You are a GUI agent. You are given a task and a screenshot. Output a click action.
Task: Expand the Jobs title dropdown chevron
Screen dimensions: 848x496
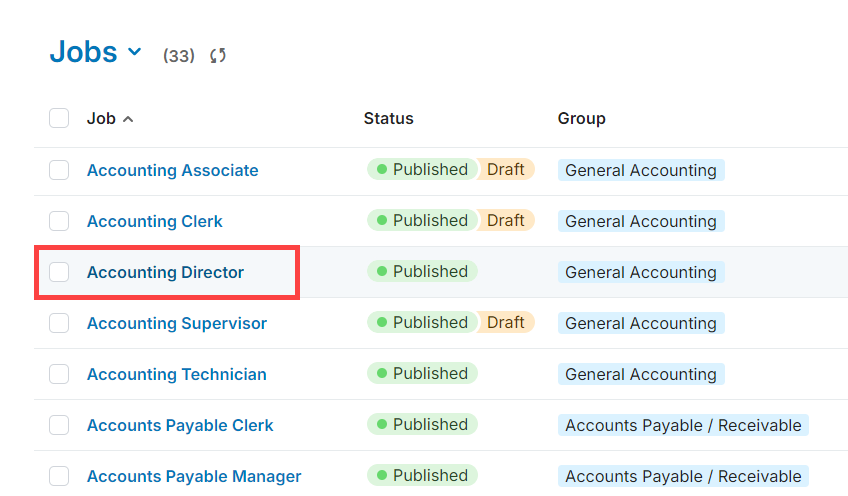click(x=134, y=53)
